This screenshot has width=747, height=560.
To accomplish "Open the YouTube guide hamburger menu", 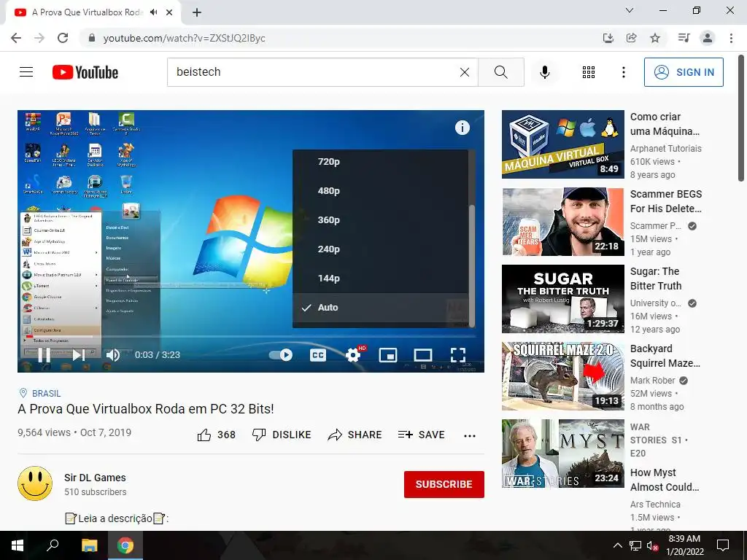I will tap(26, 72).
